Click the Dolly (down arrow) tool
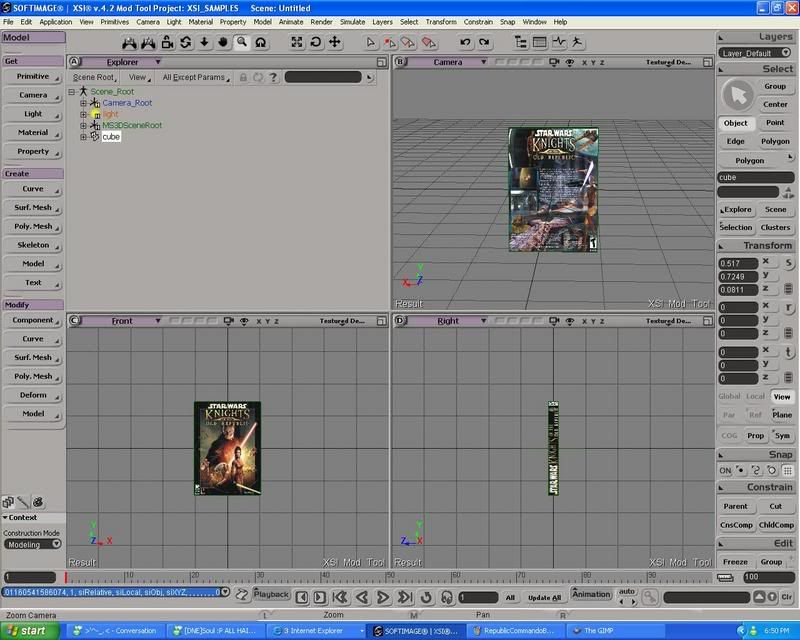This screenshot has width=800, height=640. [204, 42]
